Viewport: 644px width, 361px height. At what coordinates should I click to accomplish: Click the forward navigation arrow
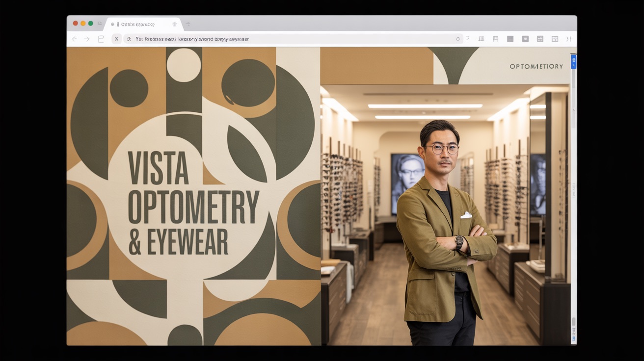87,38
